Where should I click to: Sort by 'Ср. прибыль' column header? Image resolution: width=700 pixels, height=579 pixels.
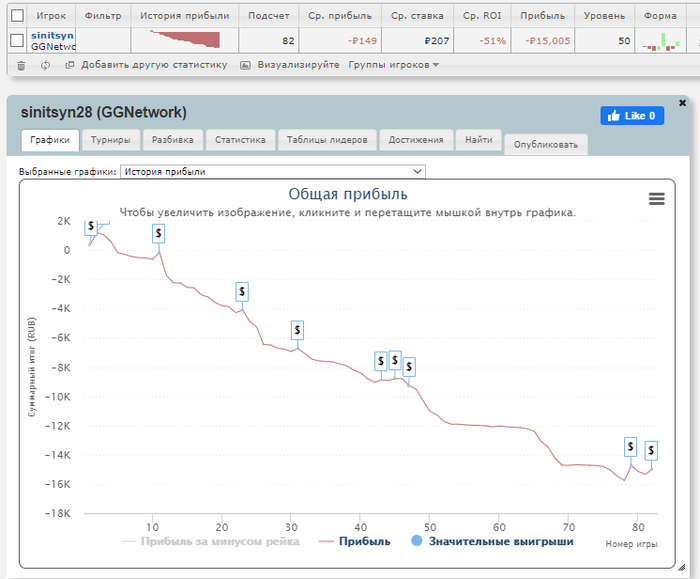pos(340,16)
